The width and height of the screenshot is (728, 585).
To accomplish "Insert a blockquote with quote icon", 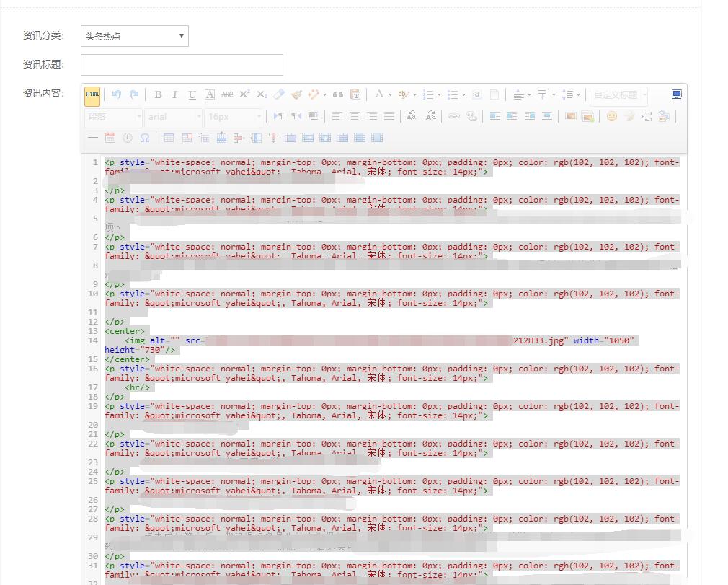I will [337, 94].
